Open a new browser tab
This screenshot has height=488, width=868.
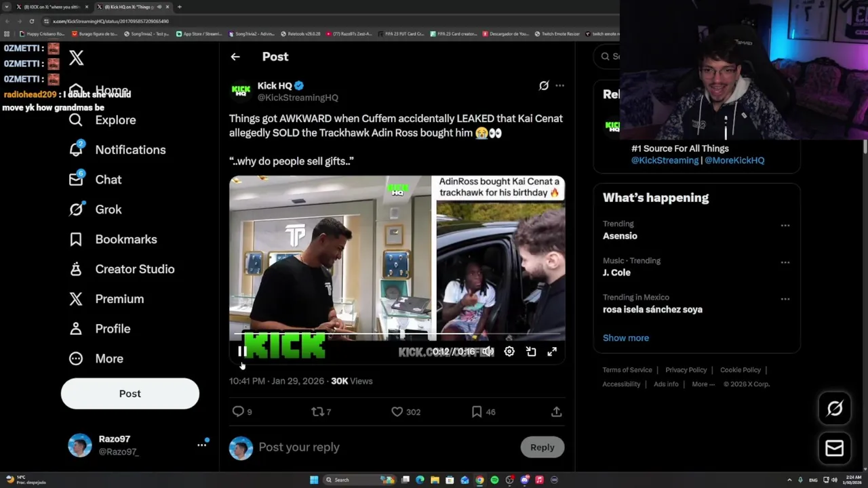(x=179, y=7)
